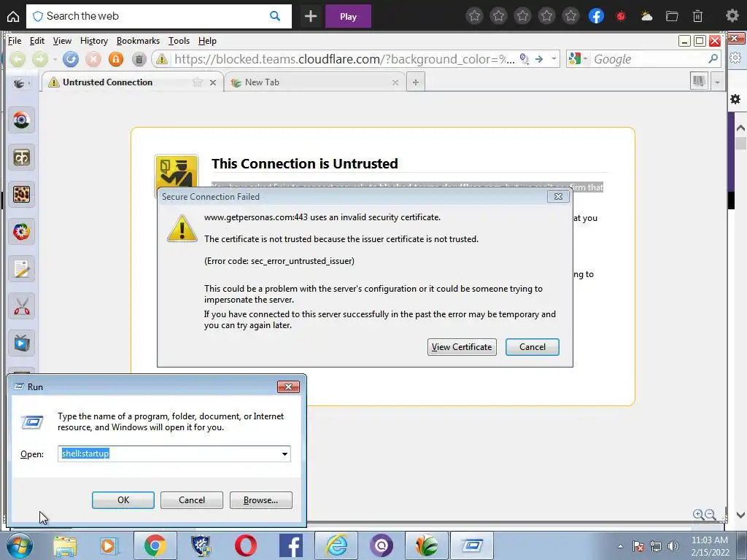
Task: Click the browser Forward arrow button
Action: coord(40,59)
